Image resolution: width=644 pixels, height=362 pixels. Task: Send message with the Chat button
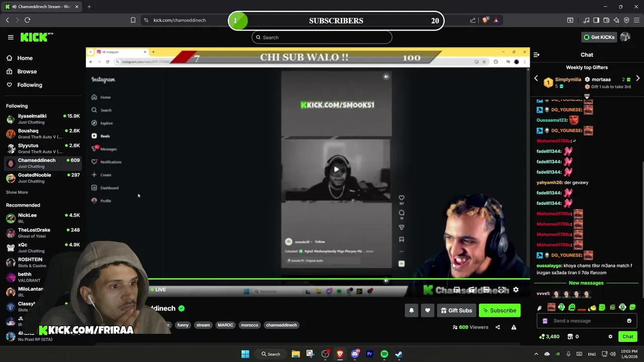(x=627, y=337)
